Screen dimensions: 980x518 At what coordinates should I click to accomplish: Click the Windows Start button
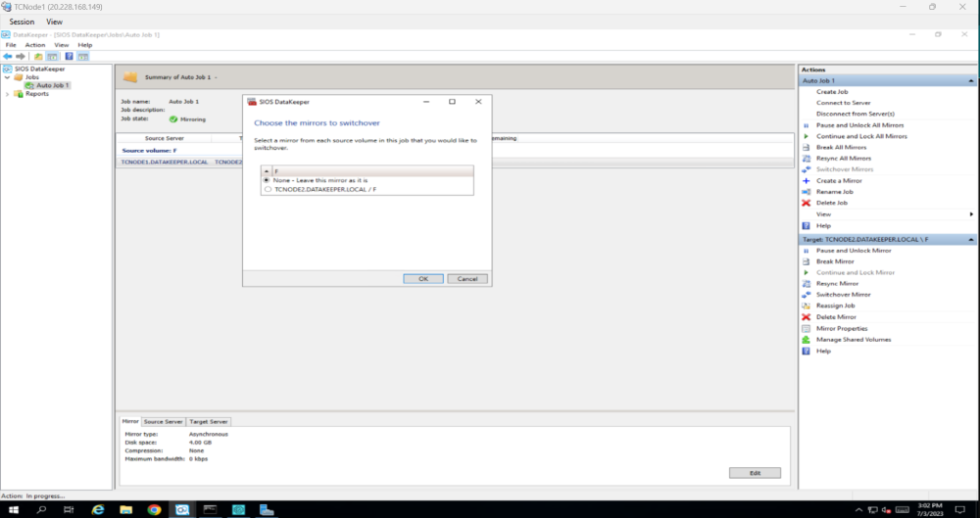point(13,509)
